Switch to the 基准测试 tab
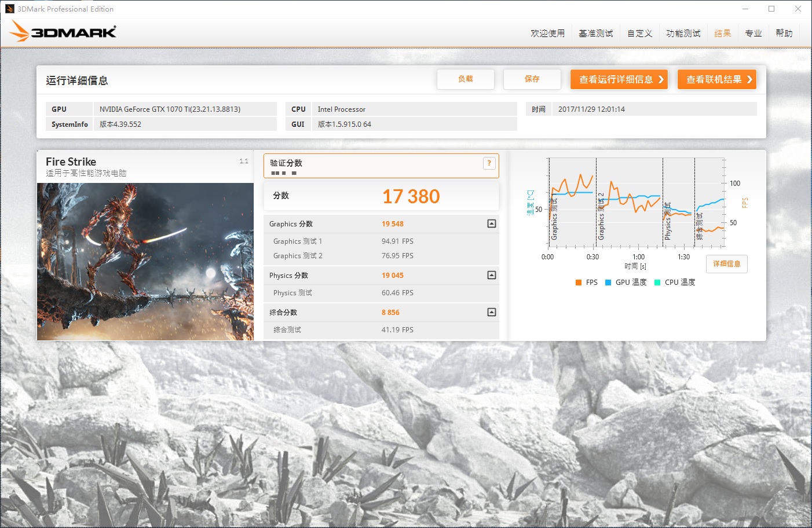 pos(596,34)
